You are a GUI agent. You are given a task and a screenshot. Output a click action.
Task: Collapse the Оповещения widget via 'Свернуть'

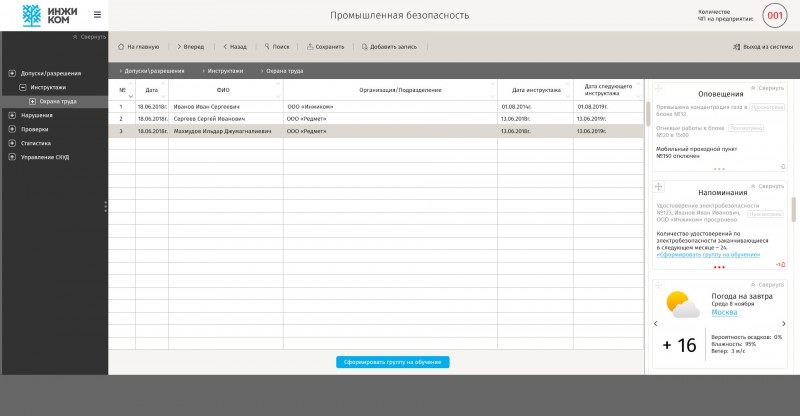(x=767, y=88)
